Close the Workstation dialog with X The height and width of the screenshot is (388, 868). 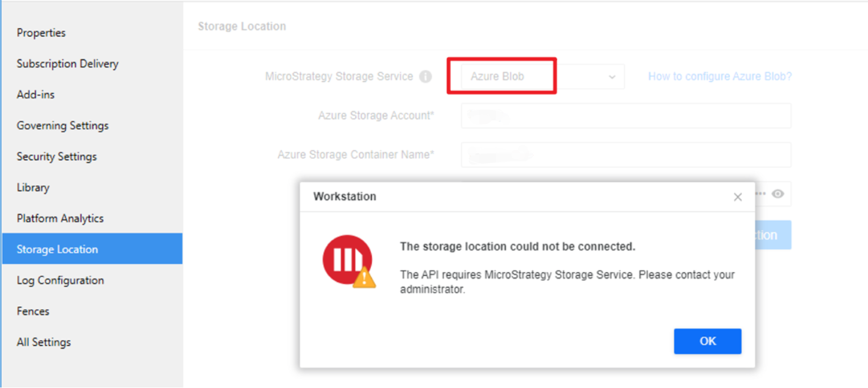[x=738, y=197]
